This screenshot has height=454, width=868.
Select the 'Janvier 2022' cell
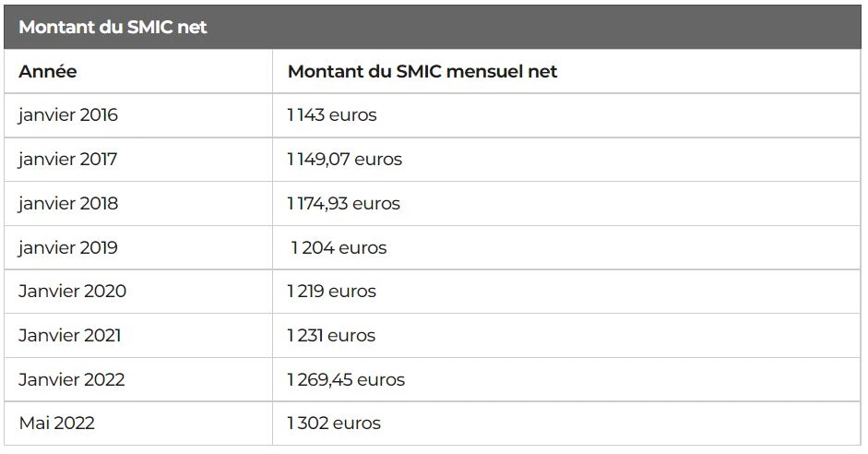click(x=72, y=380)
